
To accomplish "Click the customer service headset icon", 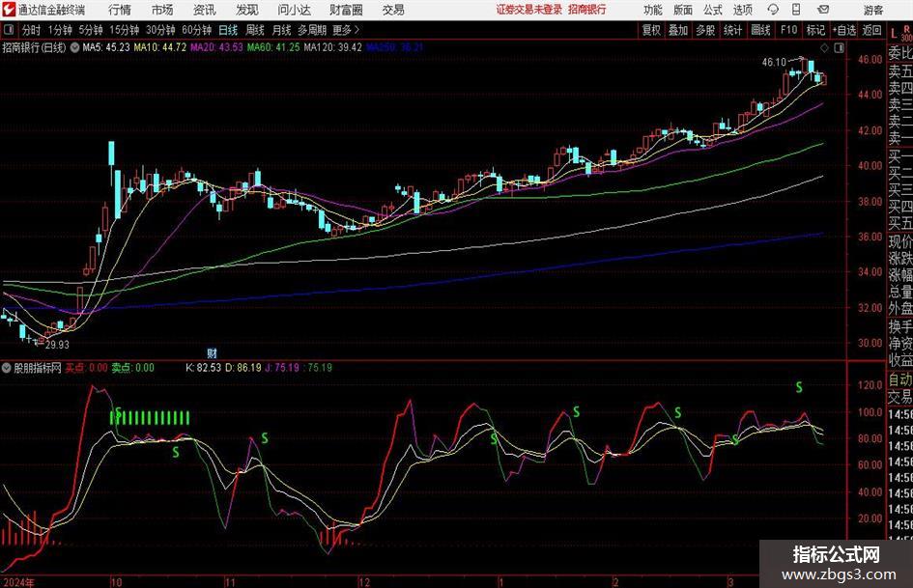I will [x=773, y=10].
